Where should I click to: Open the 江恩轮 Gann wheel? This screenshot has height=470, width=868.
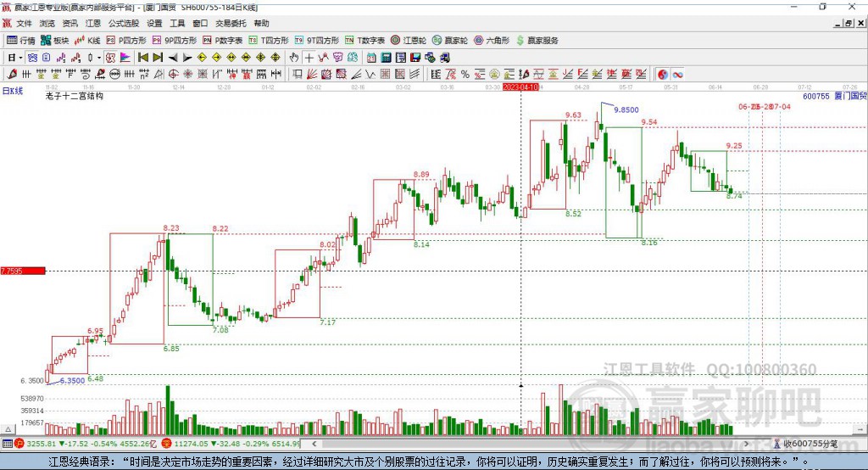pos(409,40)
